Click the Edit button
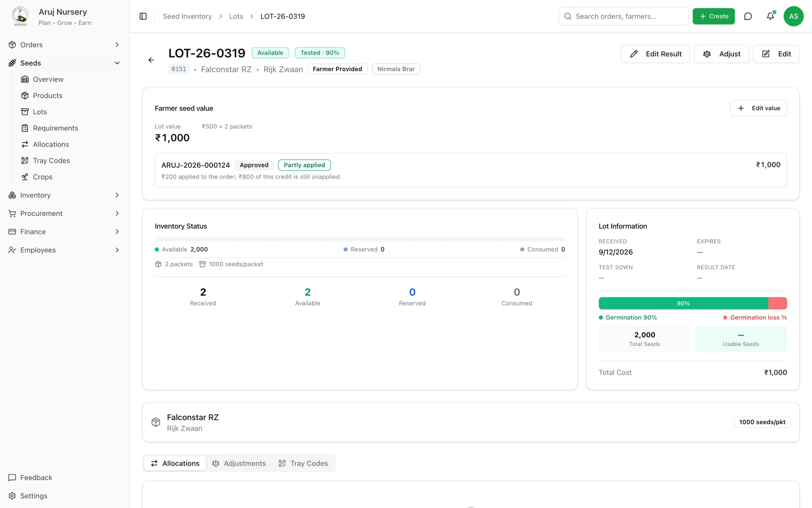 pyautogui.click(x=776, y=54)
